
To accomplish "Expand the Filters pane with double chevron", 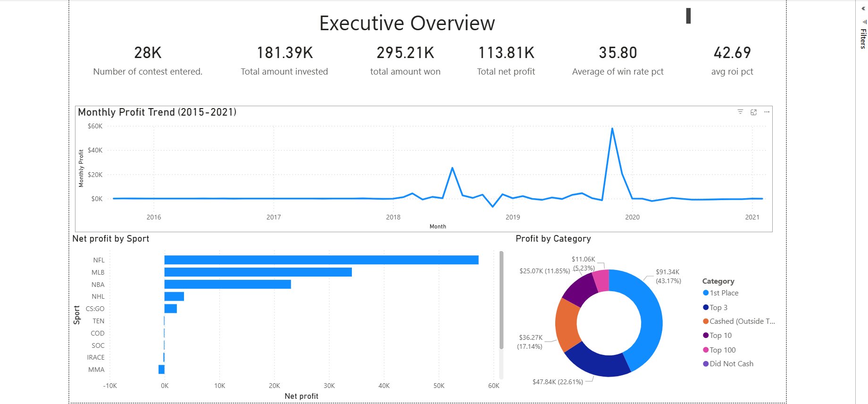I will pyautogui.click(x=864, y=8).
